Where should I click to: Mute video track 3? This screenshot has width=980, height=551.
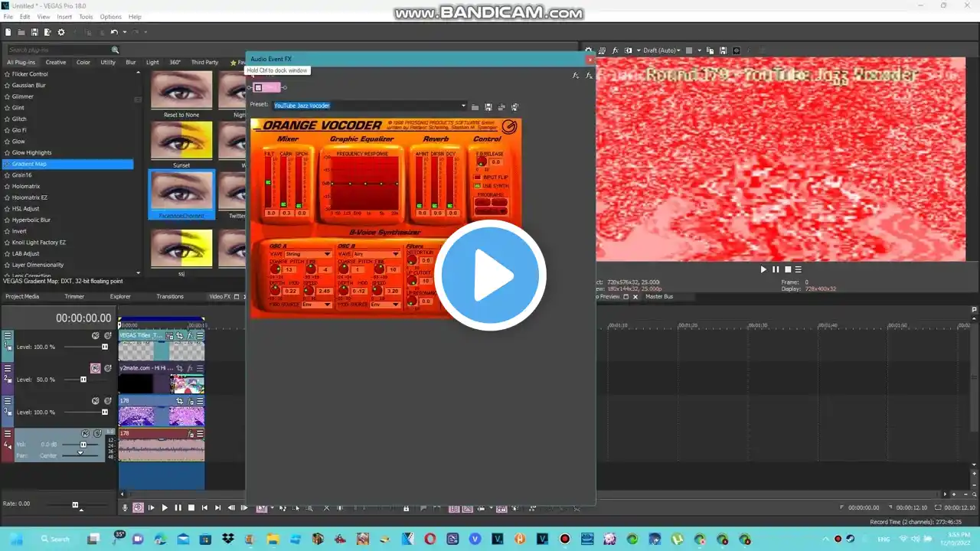point(96,400)
